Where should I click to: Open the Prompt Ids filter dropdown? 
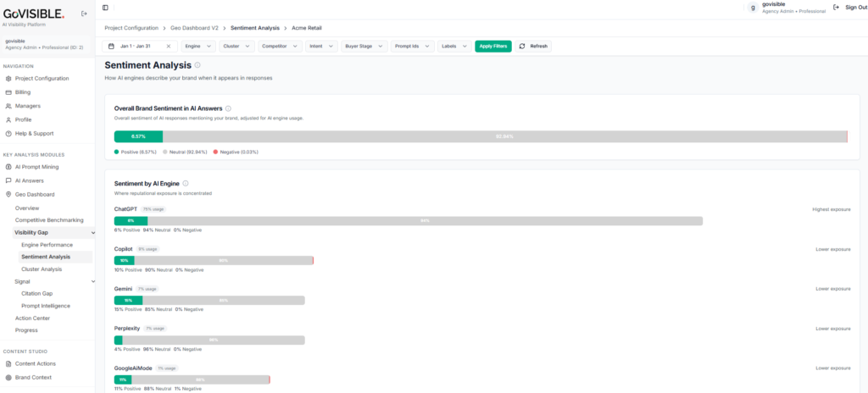[413, 46]
